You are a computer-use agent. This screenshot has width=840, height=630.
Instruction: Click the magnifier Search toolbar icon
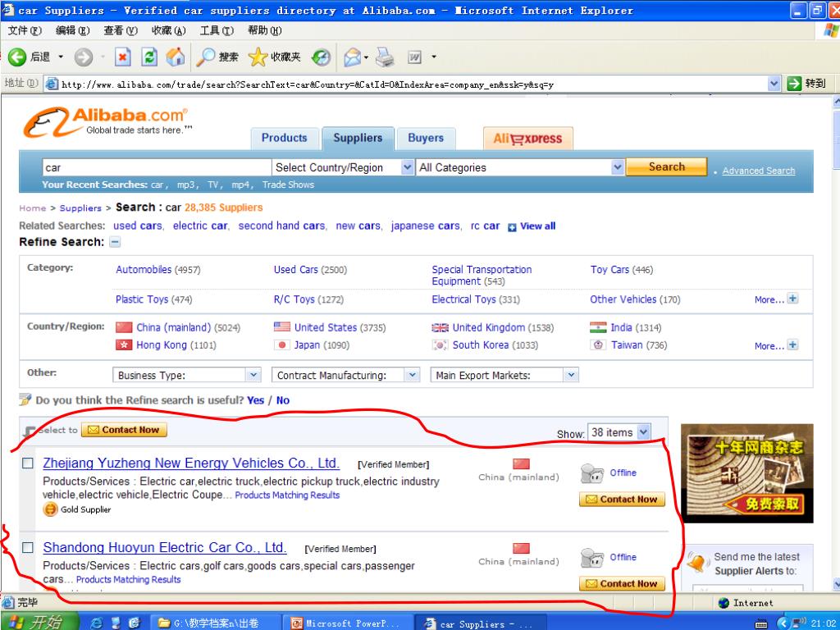pyautogui.click(x=206, y=57)
